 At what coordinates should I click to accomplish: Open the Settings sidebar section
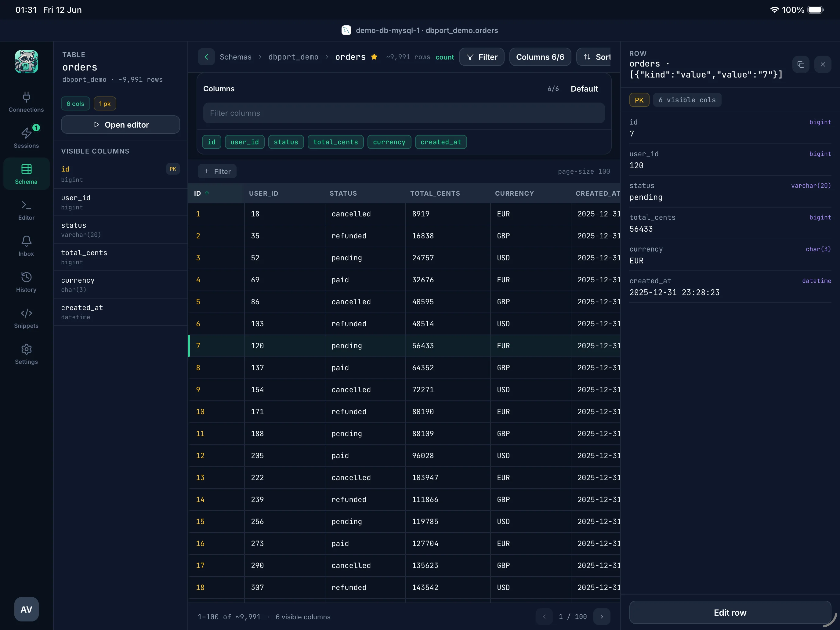pyautogui.click(x=26, y=354)
